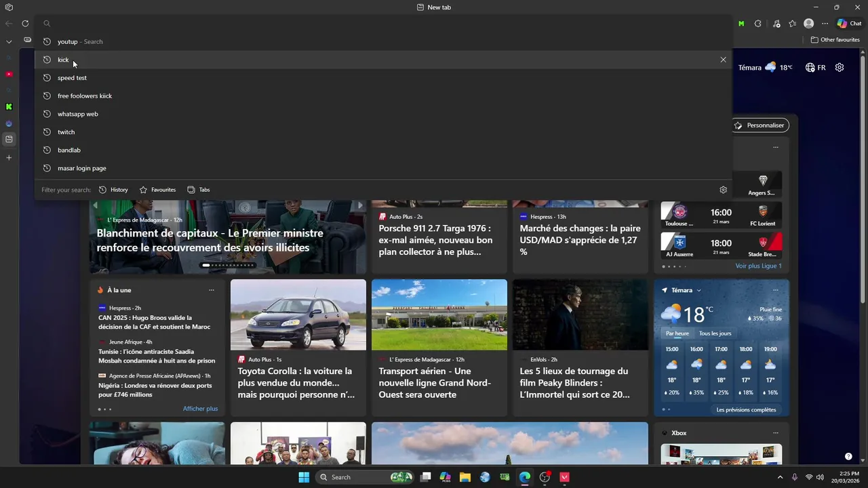The width and height of the screenshot is (868, 488).
Task: Click in the address bar search field
Action: tap(383, 24)
